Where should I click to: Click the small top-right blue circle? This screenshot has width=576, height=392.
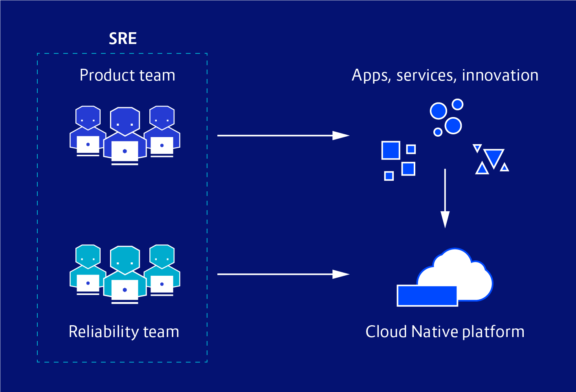coord(457,104)
